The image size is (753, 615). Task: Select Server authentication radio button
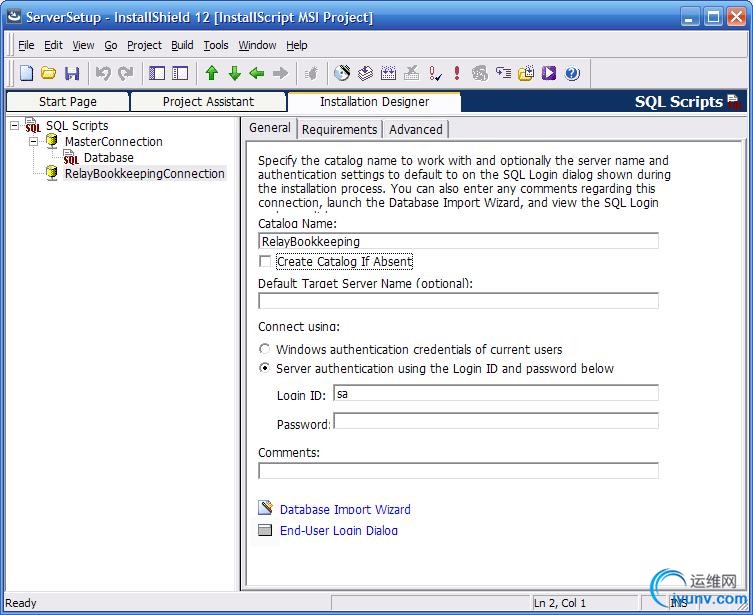(264, 368)
